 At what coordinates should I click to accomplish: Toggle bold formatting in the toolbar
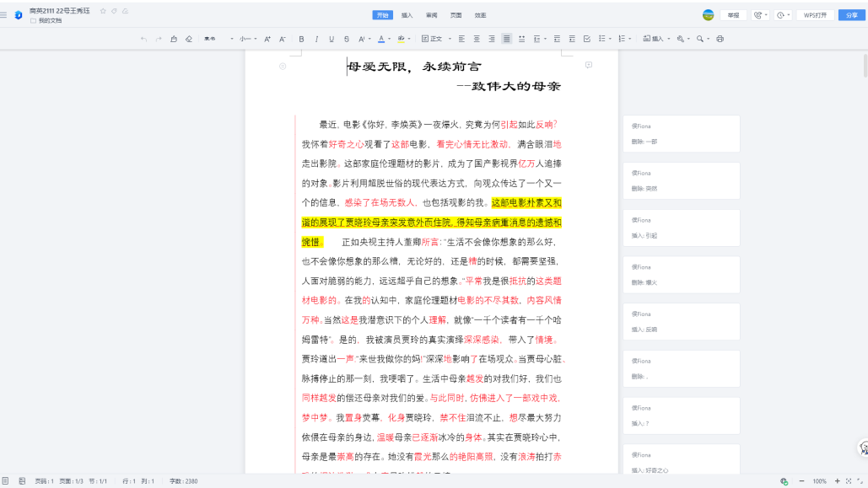(301, 39)
